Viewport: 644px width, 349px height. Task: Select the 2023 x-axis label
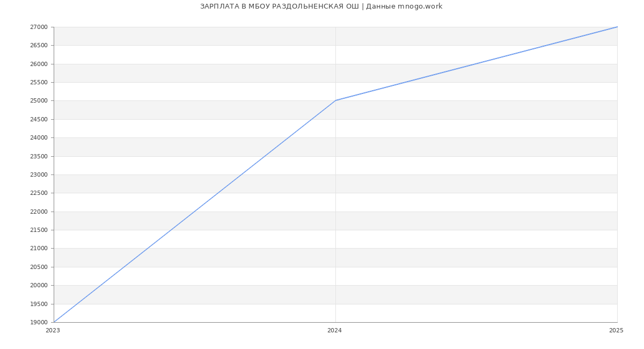click(53, 331)
